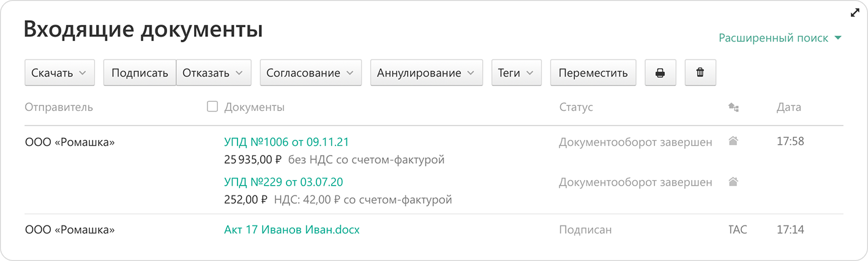Select the ООО «Ромашка» sender at 17:14
This screenshot has width=868, height=261.
tap(70, 230)
